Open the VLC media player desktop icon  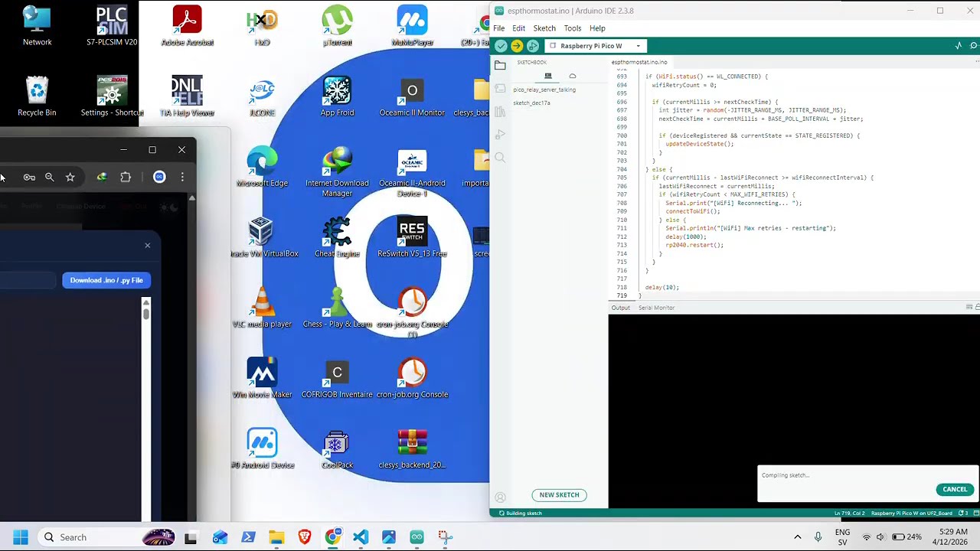coord(262,308)
